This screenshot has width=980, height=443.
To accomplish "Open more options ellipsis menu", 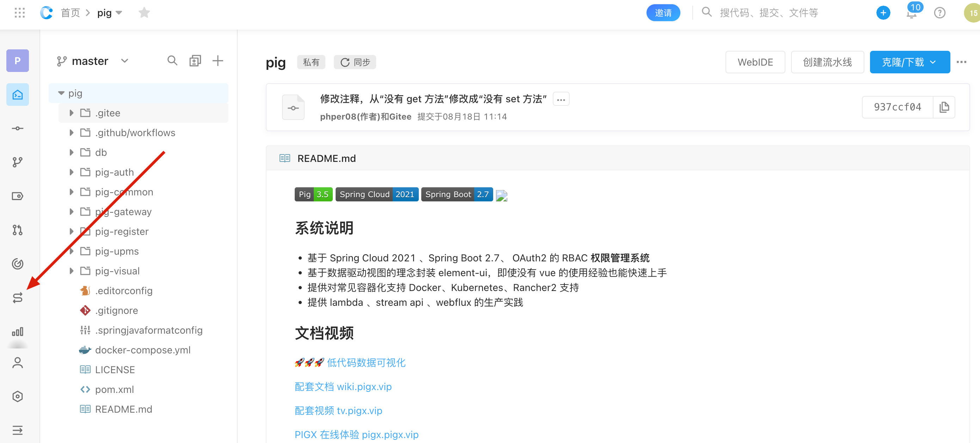I will point(961,62).
